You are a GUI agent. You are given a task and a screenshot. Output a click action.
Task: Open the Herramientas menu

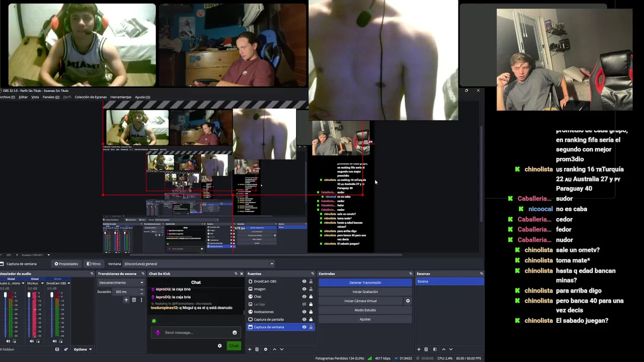121,97
